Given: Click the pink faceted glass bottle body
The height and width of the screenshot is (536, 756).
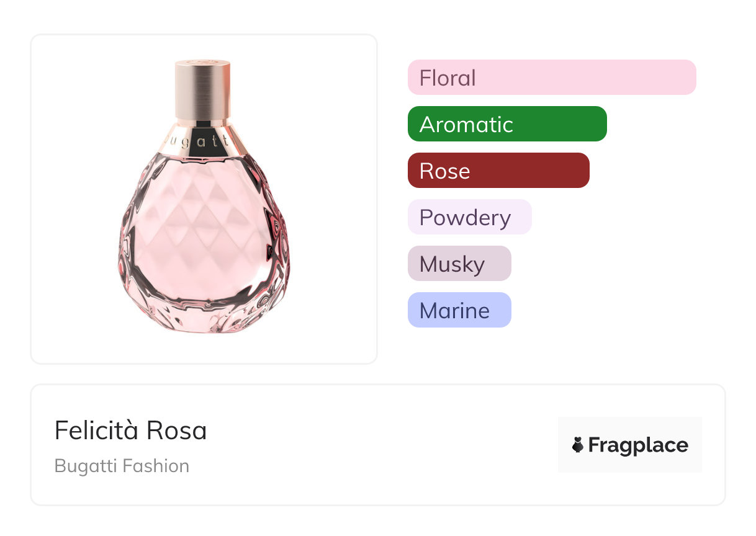Looking at the screenshot, I should tap(202, 230).
